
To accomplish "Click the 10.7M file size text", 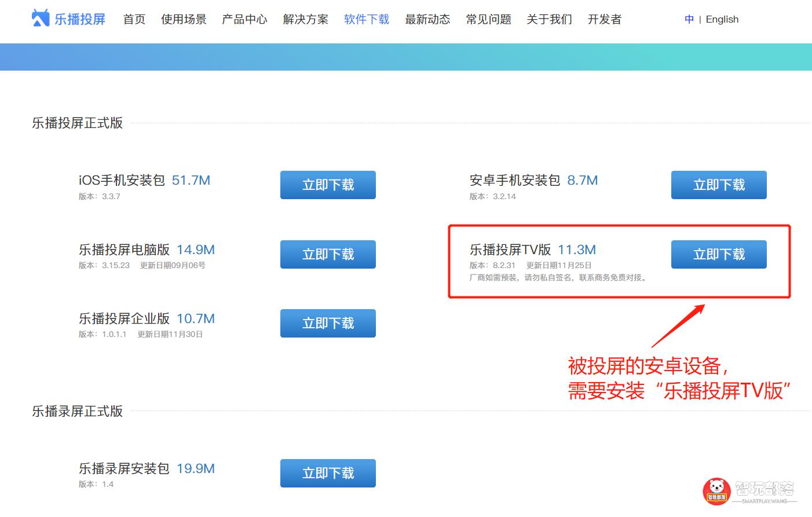I will (x=196, y=318).
